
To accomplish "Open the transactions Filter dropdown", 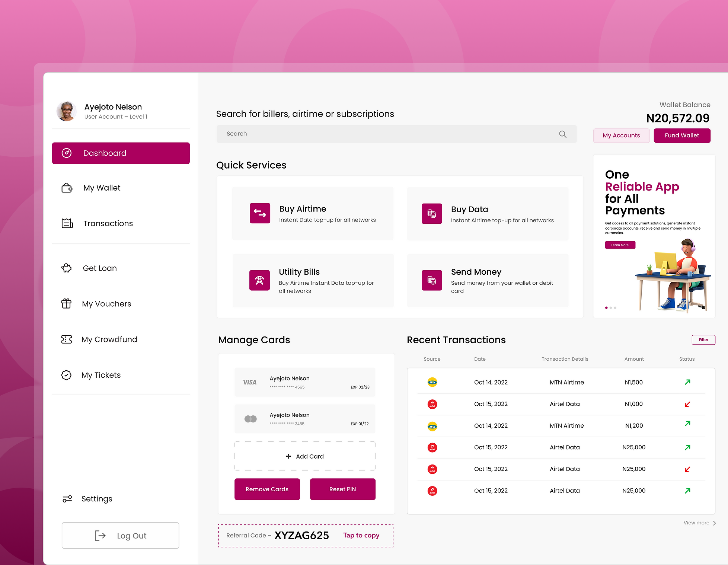I will point(703,339).
